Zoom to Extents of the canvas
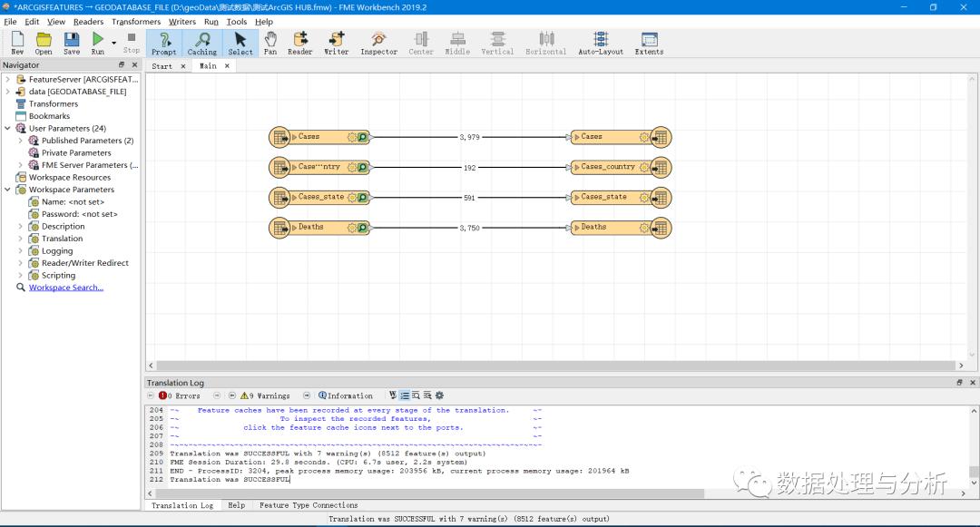 click(649, 41)
